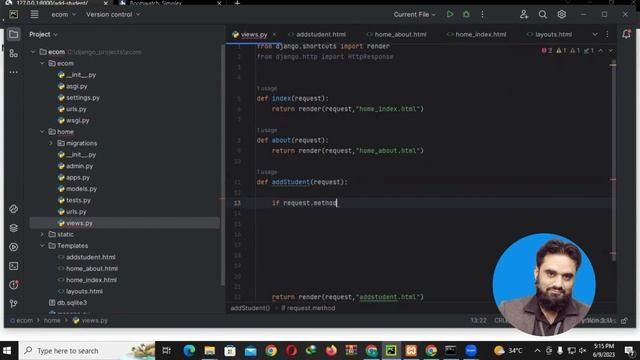Open Current File run configuration dropdown
Screen dimensions: 640x360
pyautogui.click(x=414, y=14)
